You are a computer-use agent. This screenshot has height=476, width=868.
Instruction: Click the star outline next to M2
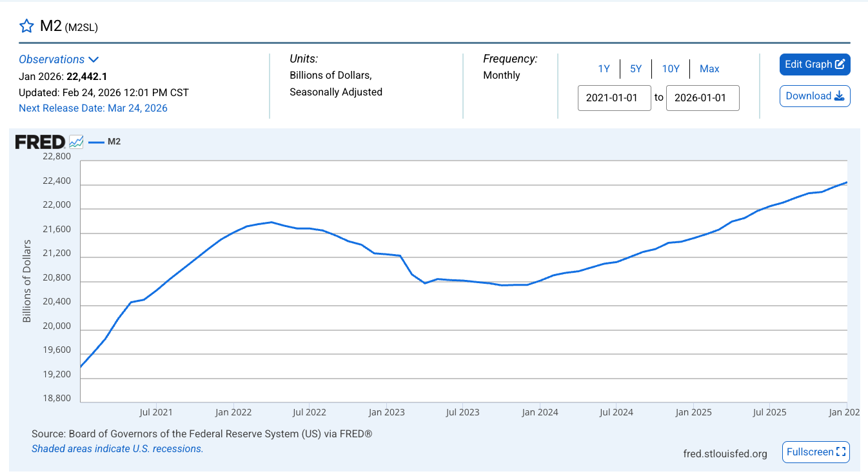tap(26, 26)
